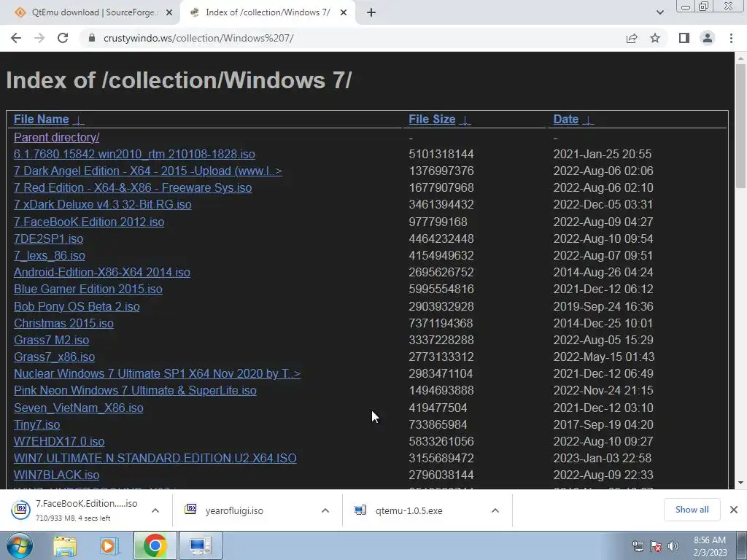The width and height of the screenshot is (747, 560).
Task: Download 7.FaceBooK.Edition.2012.iso link
Action: click(x=89, y=222)
